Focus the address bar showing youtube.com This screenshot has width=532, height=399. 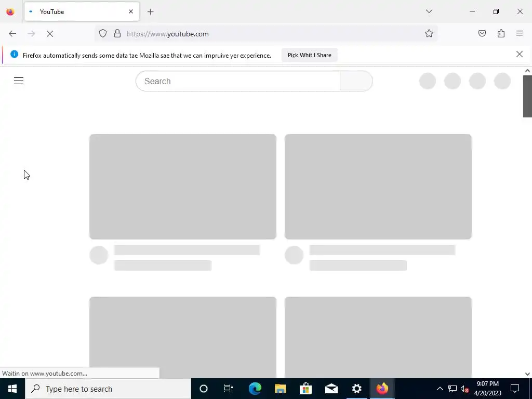click(265, 34)
